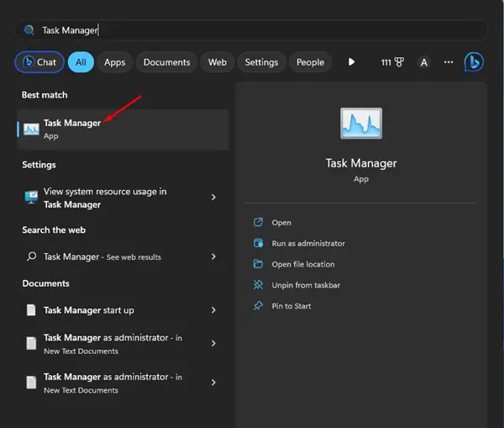Viewport: 504px width, 428px height.
Task: Select the All filter tab
Action: pos(81,62)
